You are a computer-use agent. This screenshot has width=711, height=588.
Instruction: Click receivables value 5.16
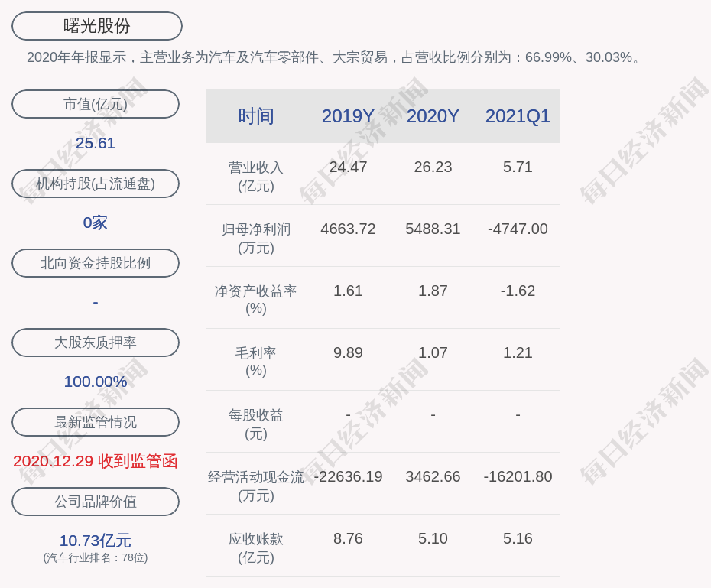[x=518, y=538]
